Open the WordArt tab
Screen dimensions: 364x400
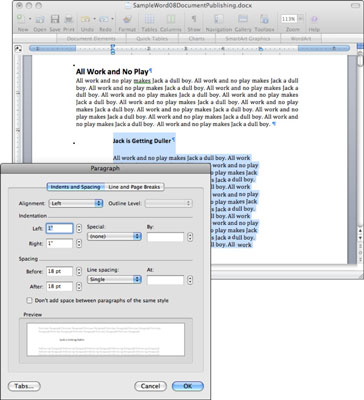301,39
